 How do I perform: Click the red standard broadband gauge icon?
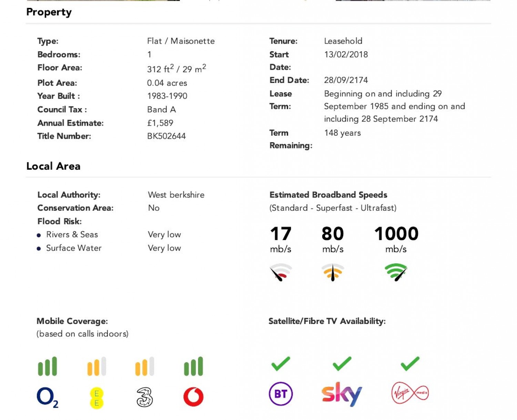pyautogui.click(x=281, y=272)
